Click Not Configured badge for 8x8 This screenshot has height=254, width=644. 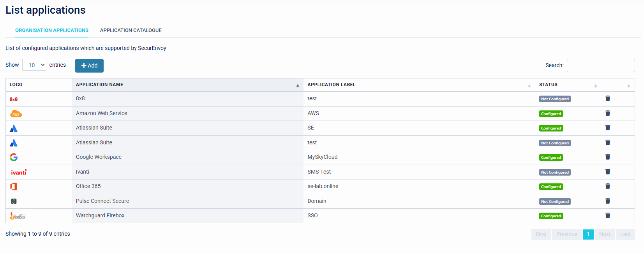[555, 99]
